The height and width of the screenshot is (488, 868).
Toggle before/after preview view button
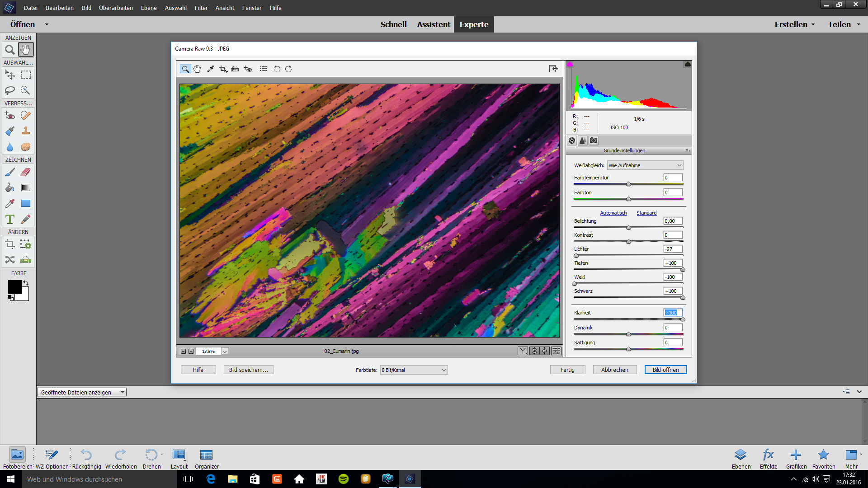tap(523, 351)
